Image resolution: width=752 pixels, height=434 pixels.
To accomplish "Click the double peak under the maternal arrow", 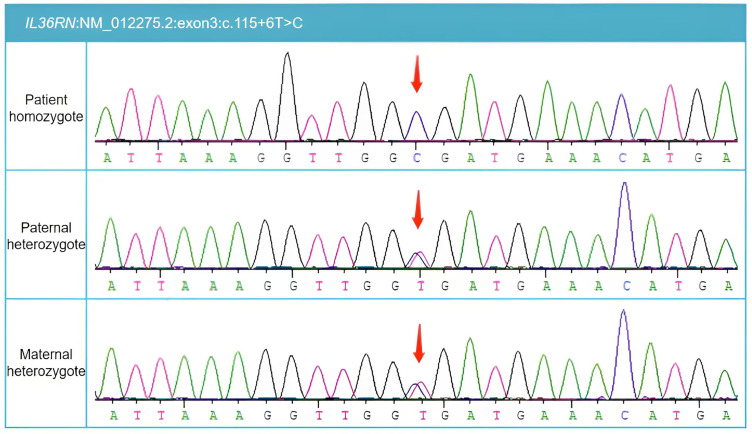I will tap(418, 388).
